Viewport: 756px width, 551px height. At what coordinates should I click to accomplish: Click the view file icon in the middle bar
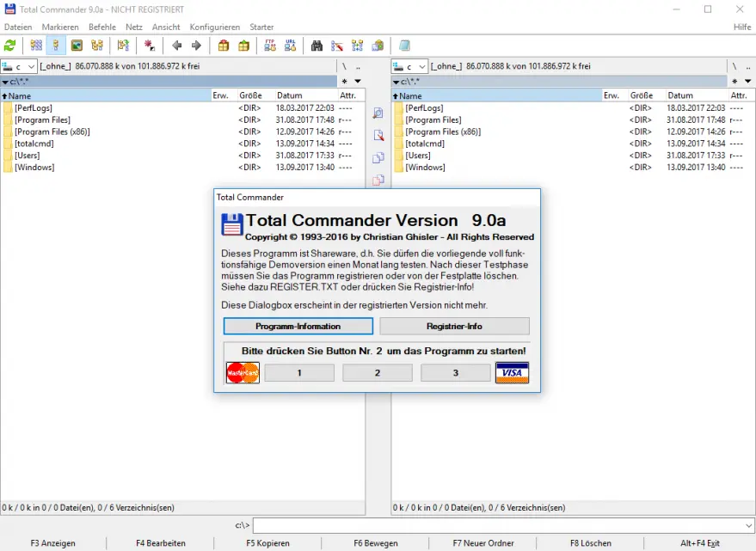[378, 113]
